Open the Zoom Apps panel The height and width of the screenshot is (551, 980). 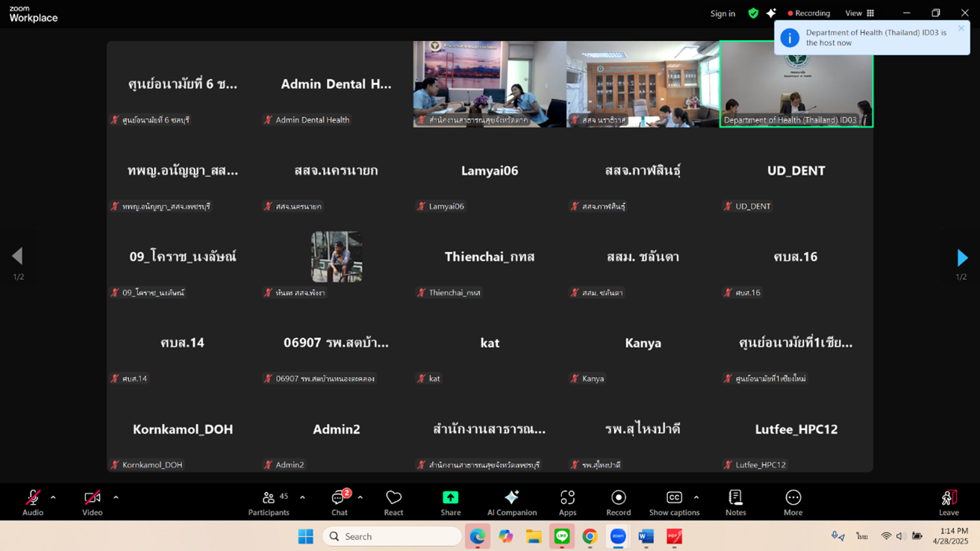[567, 502]
